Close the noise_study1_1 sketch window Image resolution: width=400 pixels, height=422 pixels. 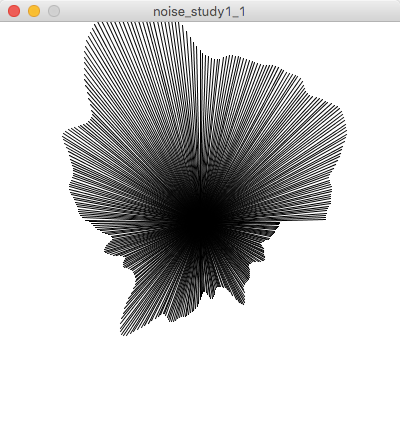tap(14, 11)
